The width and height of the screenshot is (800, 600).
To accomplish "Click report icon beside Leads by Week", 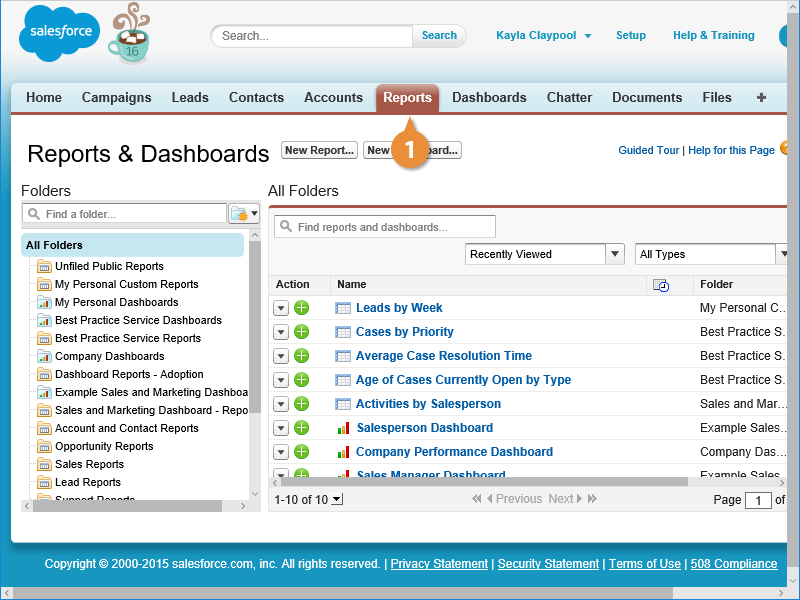I will (343, 308).
